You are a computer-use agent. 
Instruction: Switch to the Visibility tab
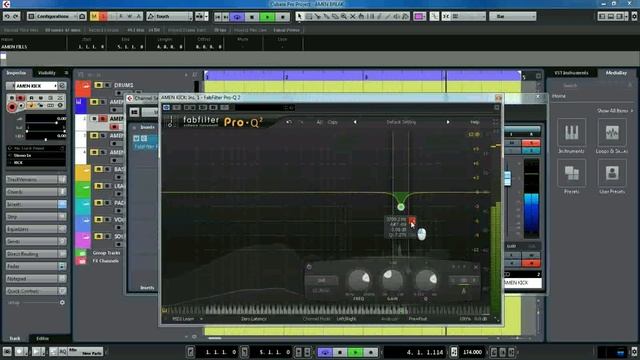click(x=47, y=73)
